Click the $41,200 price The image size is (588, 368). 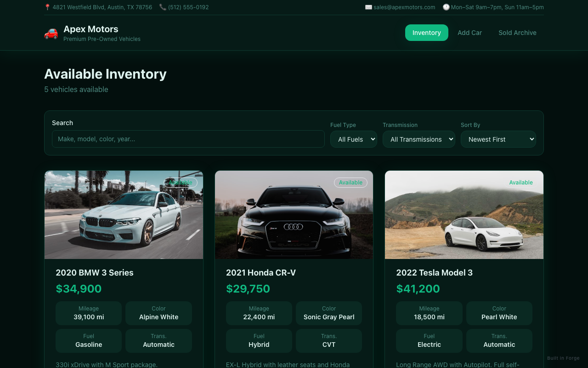[418, 289]
